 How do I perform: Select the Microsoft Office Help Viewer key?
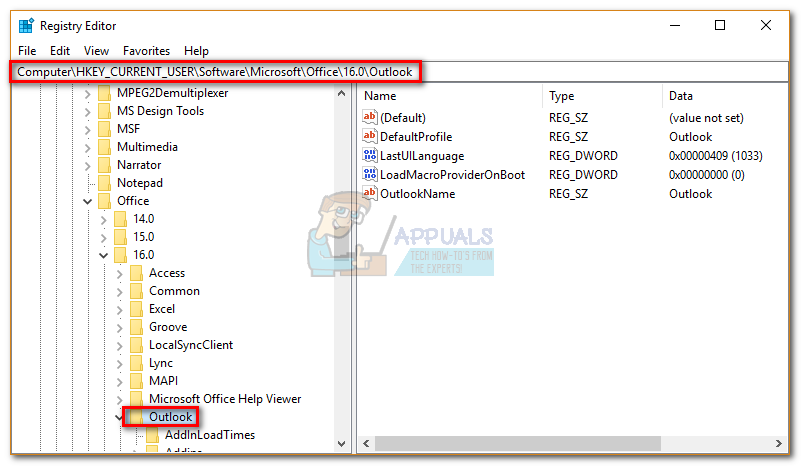tap(225, 399)
